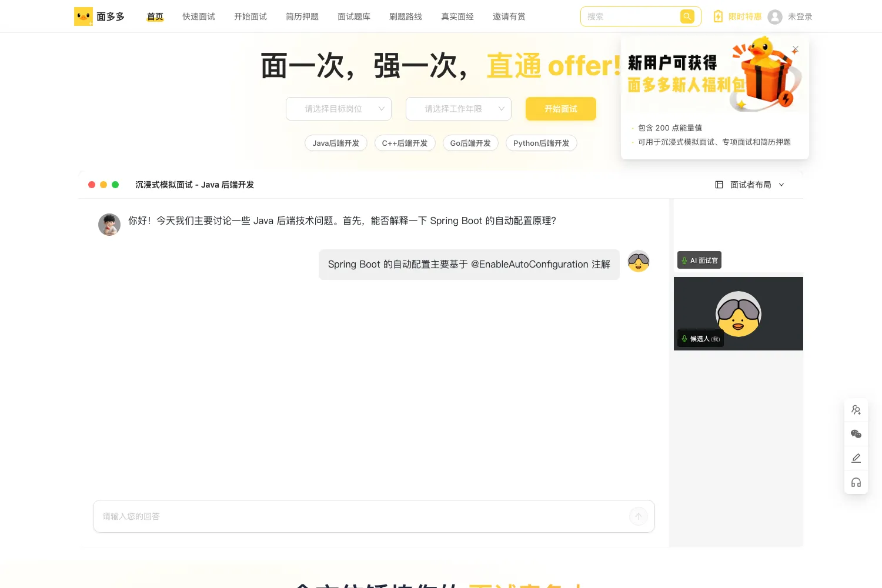Select the Java后端开发 tag
882x588 pixels.
pyautogui.click(x=336, y=143)
